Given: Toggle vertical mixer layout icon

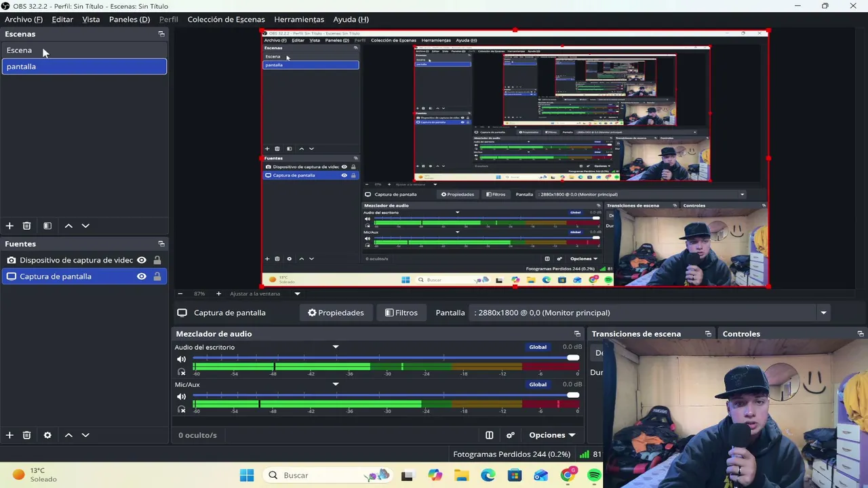Looking at the screenshot, I should coord(489,435).
